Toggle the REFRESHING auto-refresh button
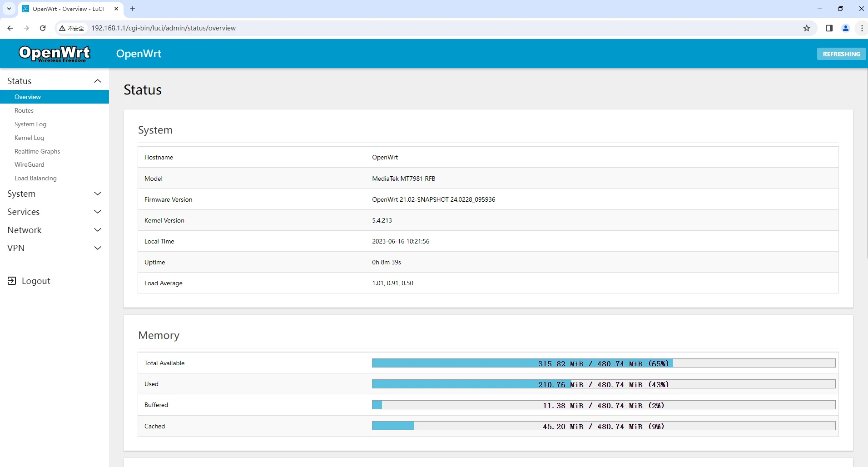This screenshot has height=467, width=868. click(841, 54)
